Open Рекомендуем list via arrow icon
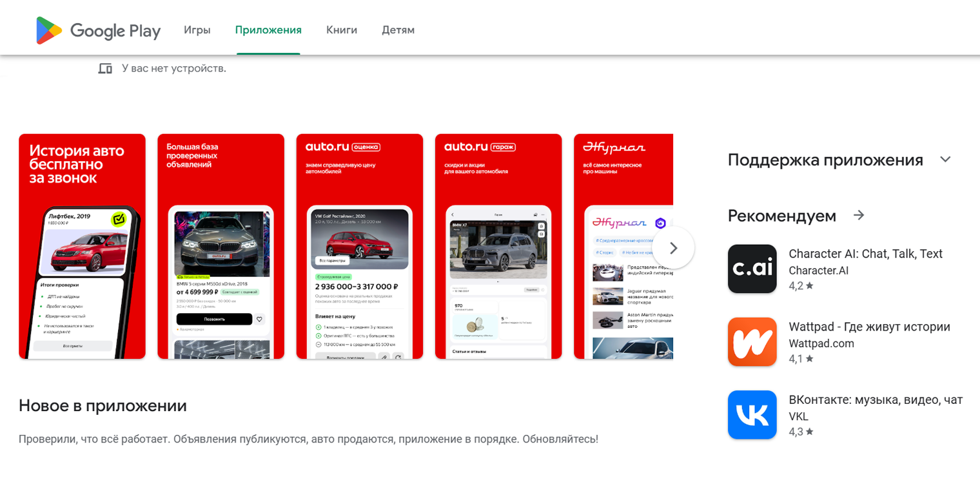This screenshot has height=478, width=980. 859,215
